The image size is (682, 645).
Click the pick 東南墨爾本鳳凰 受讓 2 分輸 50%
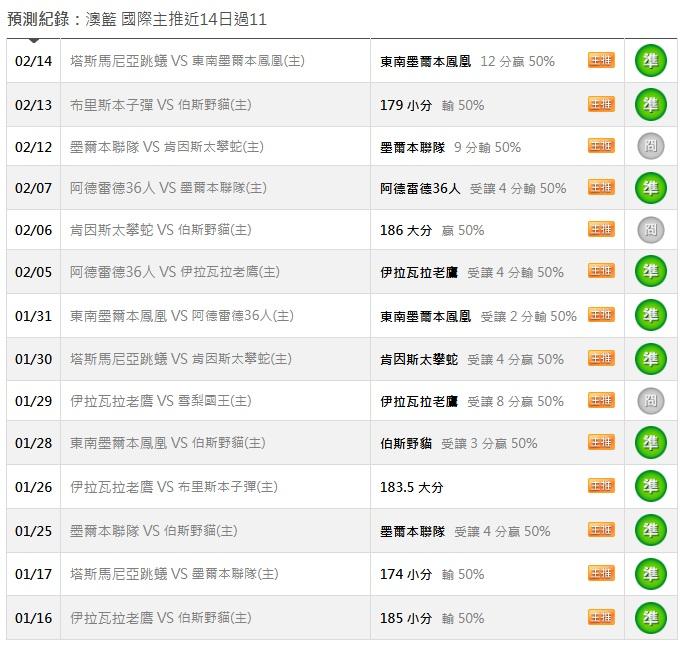(x=478, y=316)
